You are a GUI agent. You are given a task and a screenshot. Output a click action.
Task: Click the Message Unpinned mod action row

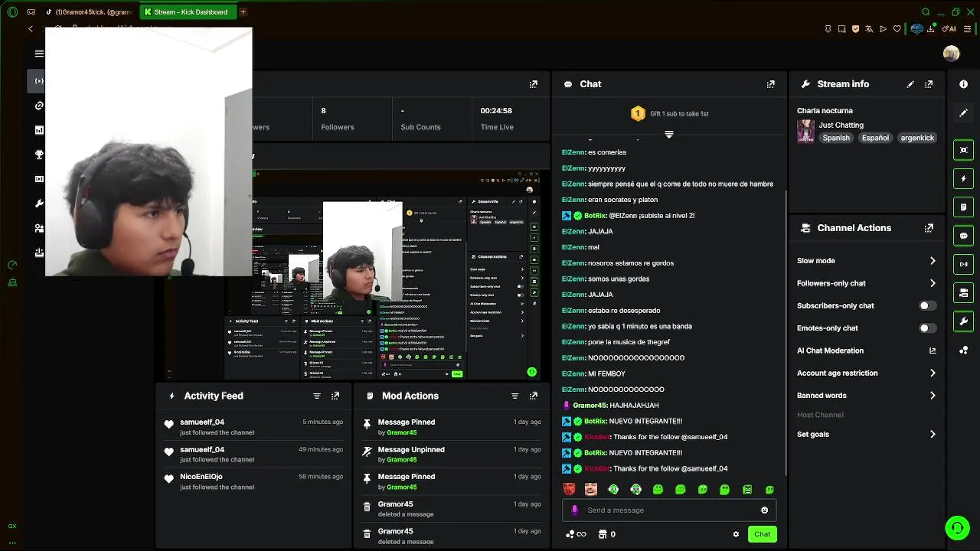click(452, 454)
